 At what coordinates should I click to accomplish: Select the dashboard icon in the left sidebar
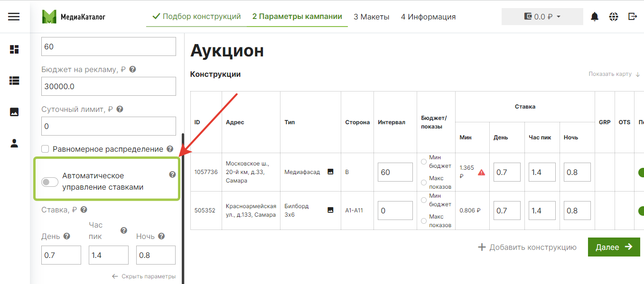coord(15,49)
